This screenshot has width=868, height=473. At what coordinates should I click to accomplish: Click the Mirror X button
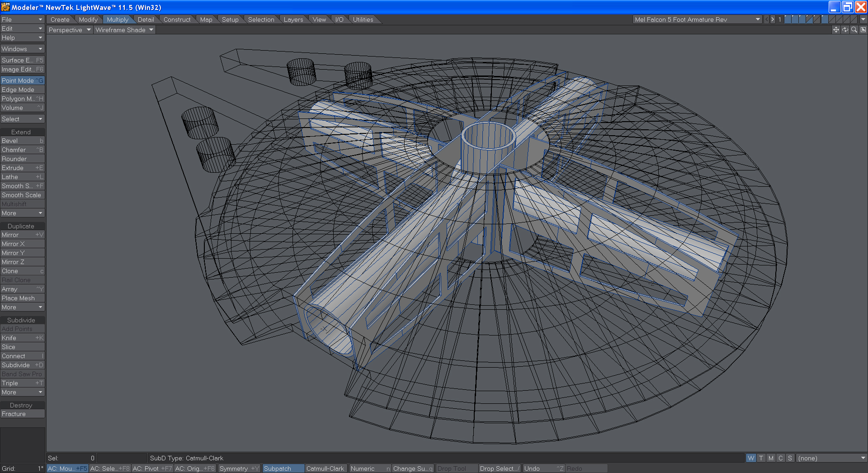22,244
